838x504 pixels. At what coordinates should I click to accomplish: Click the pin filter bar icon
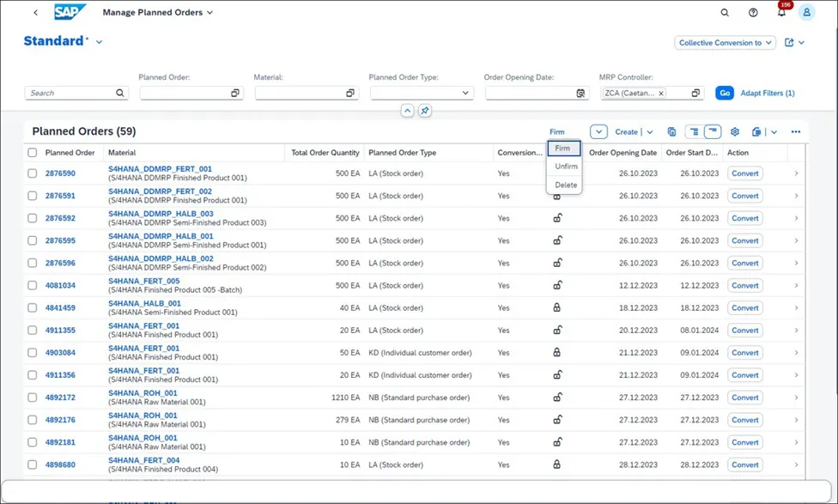[425, 111]
